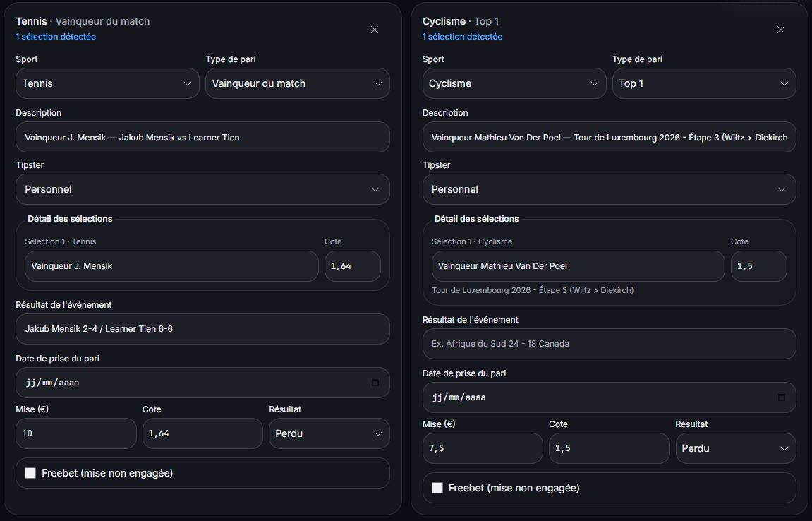This screenshot has width=812, height=521.
Task: Click 'Détail des sélections' label in Tennis card
Action: 70,219
